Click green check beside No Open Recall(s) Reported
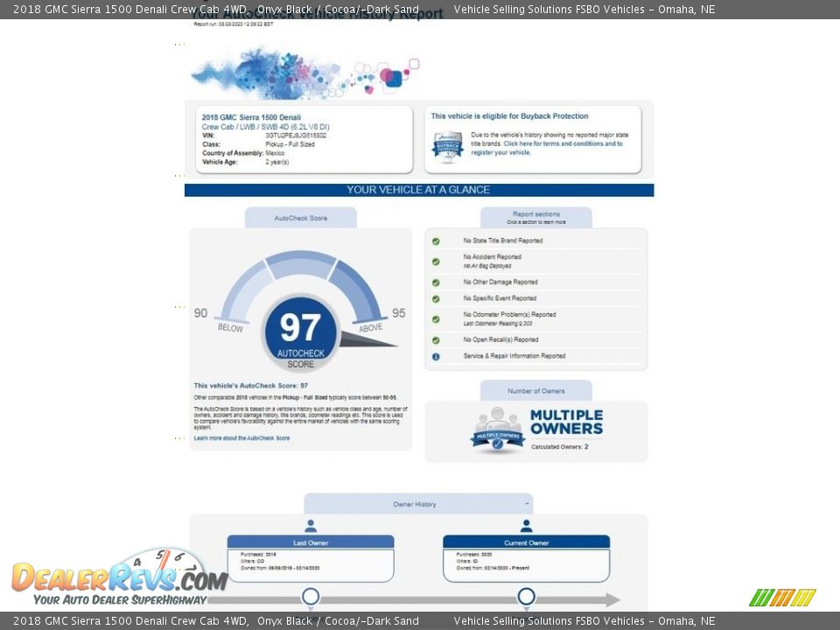This screenshot has height=630, width=840. tap(436, 340)
